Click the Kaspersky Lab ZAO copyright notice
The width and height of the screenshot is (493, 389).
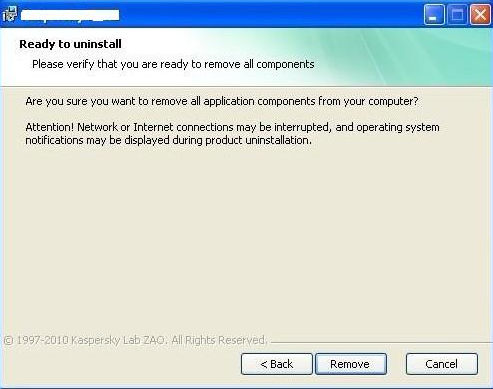coord(135,340)
